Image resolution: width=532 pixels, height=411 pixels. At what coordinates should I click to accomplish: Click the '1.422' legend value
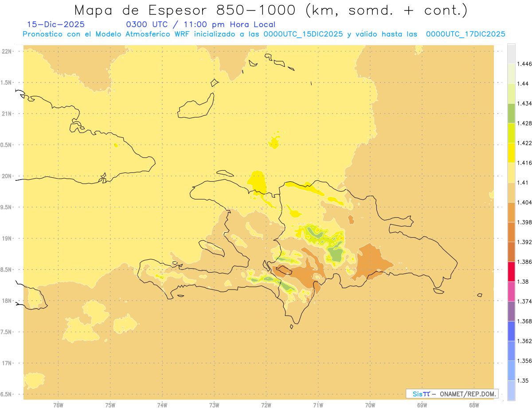524,143
